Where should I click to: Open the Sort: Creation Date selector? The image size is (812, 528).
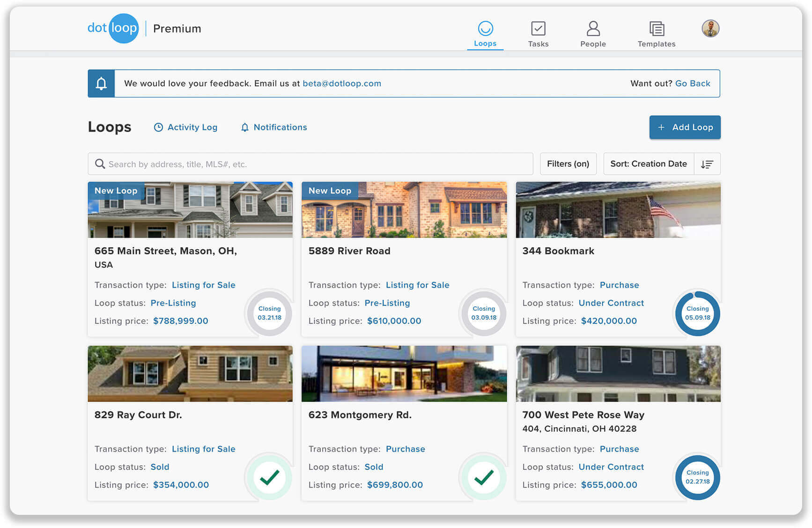(649, 164)
